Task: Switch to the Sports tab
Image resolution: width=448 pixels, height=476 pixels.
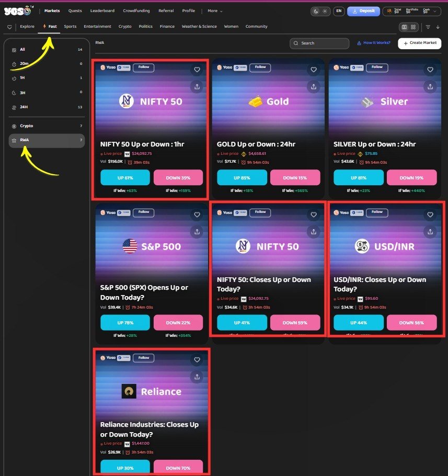Action: (x=70, y=27)
